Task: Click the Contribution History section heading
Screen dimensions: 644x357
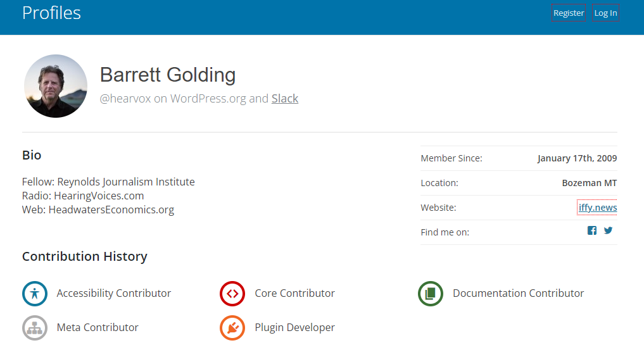Action: click(85, 256)
